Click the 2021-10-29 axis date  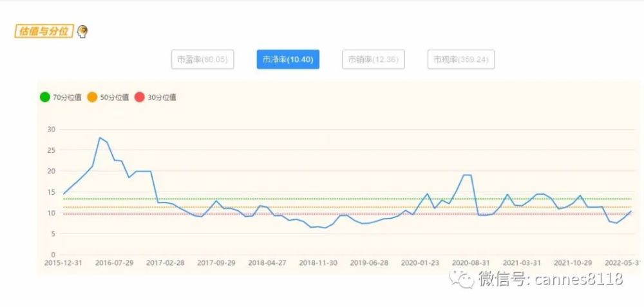tap(573, 262)
